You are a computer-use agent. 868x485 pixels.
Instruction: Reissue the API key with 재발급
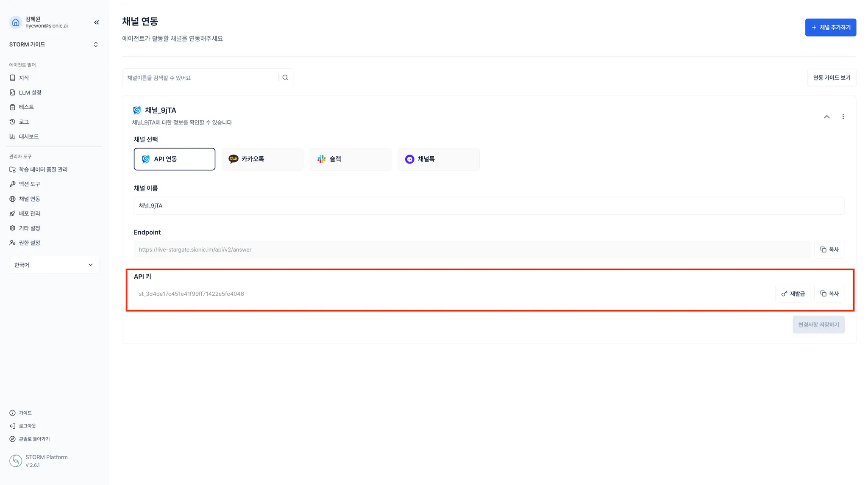click(793, 294)
